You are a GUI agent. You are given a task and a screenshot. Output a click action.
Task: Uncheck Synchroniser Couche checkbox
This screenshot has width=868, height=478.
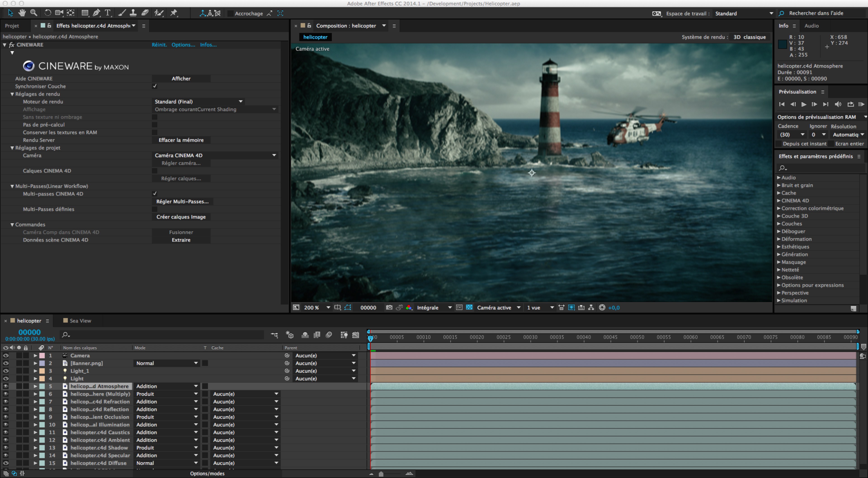pos(155,86)
